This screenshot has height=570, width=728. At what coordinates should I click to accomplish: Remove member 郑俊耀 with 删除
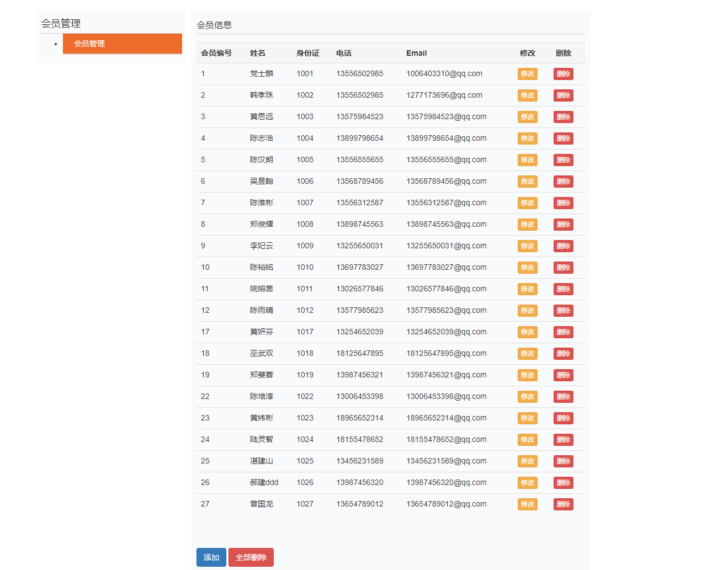pos(563,225)
